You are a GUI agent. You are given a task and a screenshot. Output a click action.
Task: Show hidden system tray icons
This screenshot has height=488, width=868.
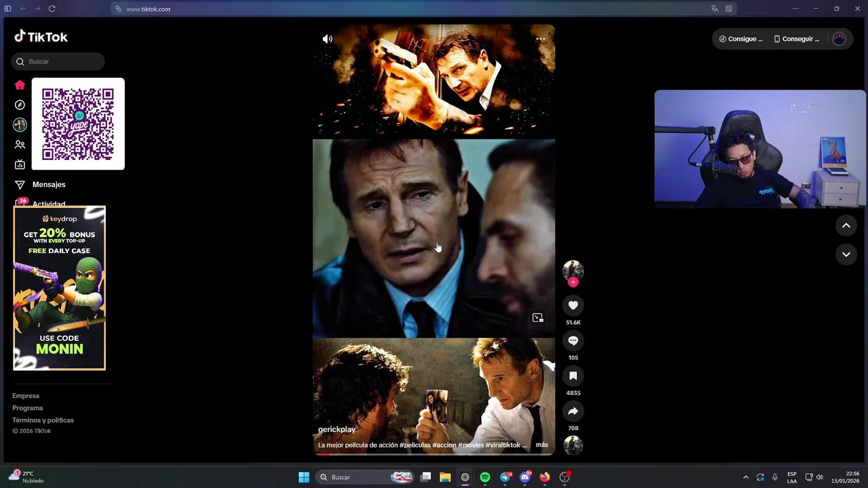click(x=746, y=477)
